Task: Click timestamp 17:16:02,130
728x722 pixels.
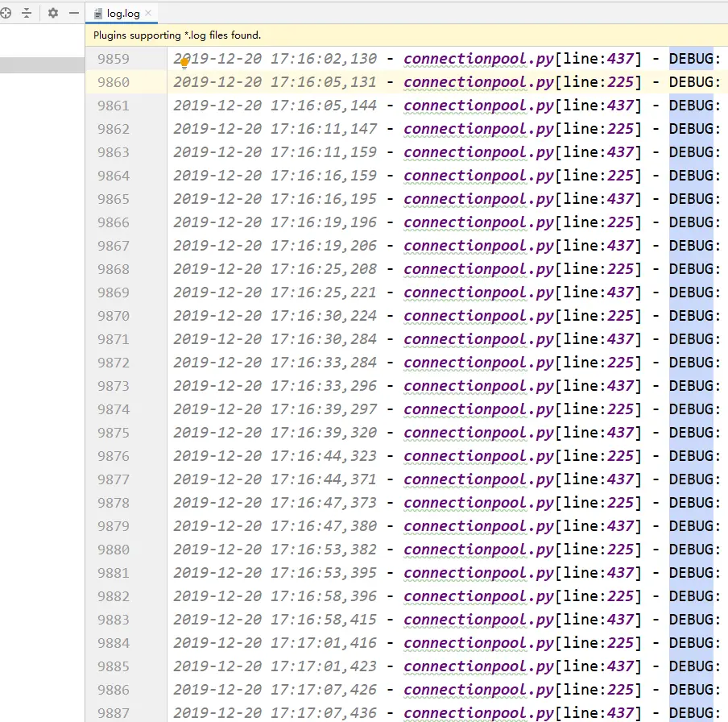Action: 324,59
